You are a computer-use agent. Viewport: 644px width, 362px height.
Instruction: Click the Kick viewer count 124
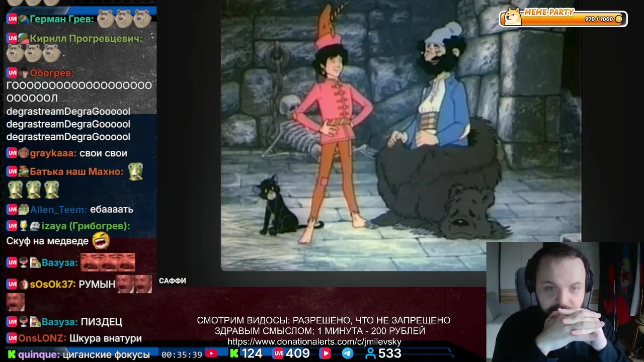click(252, 353)
